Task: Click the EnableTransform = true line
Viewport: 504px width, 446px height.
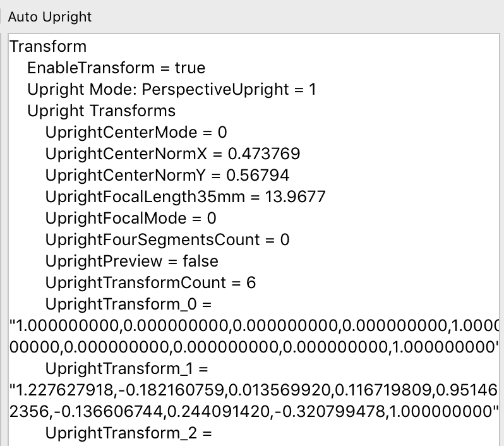Action: [x=116, y=68]
